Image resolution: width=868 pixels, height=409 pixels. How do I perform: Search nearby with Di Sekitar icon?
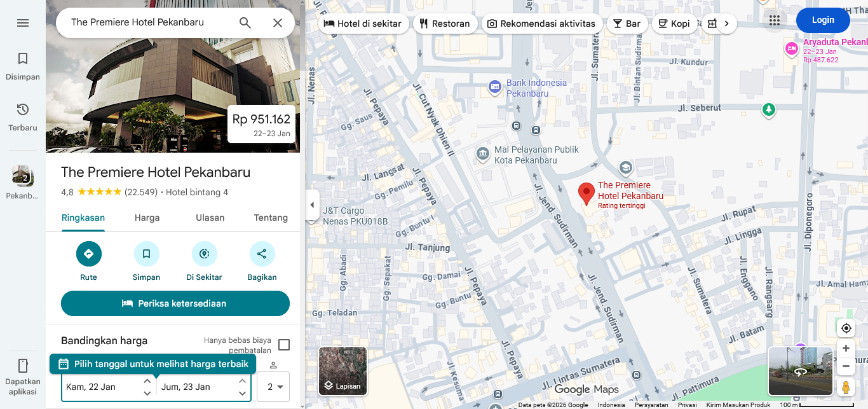[x=204, y=254]
